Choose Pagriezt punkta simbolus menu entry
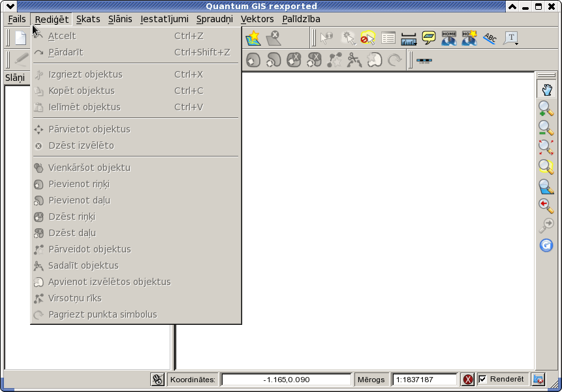 136,314
